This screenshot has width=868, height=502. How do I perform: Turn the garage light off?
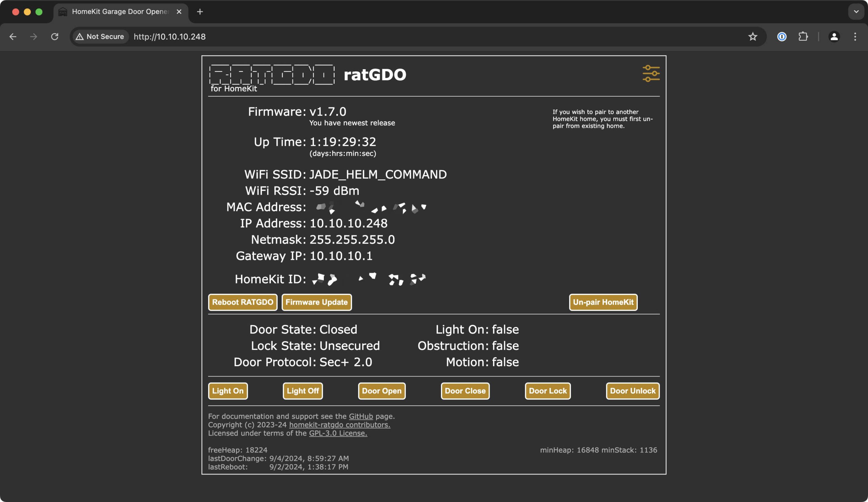point(302,391)
